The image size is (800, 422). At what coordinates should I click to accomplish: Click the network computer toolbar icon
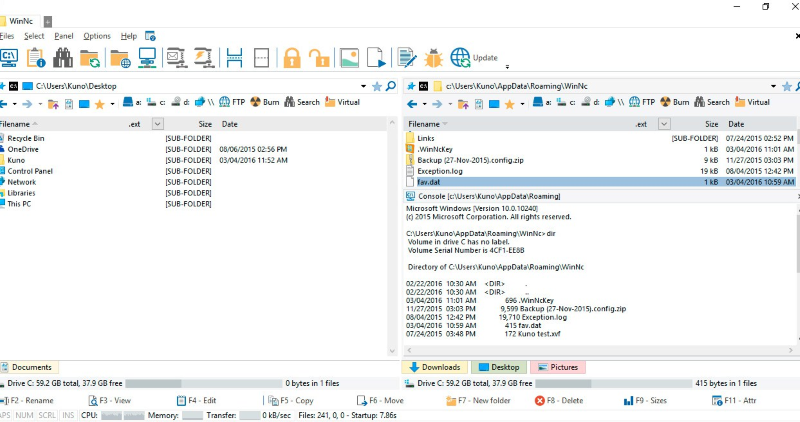coord(147,58)
